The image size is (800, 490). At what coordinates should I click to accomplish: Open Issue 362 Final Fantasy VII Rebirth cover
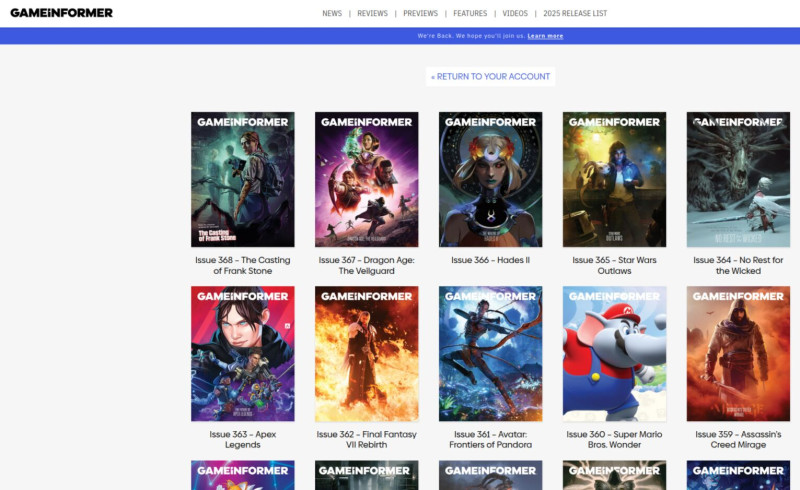tap(366, 354)
